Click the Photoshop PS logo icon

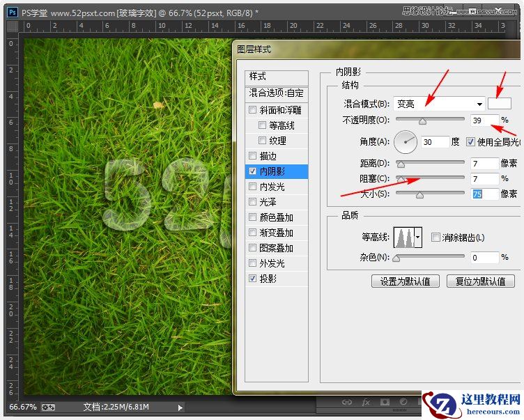(x=13, y=13)
